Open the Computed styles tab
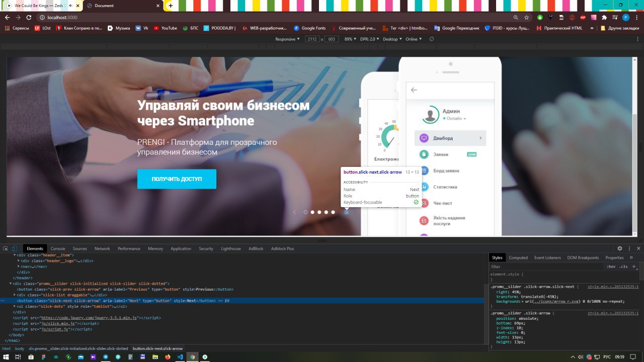Image resolution: width=644 pixels, height=362 pixels. coord(518,257)
